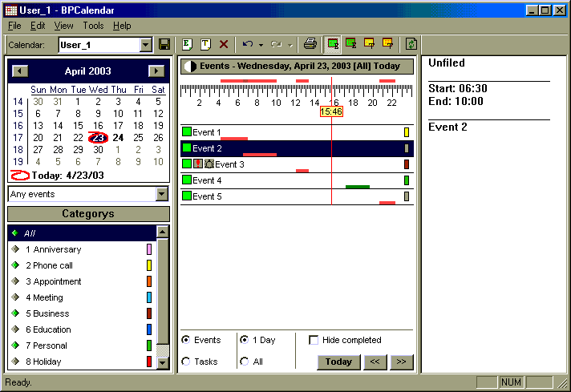
Task: Click the yellow category marker on Event 1 row
Action: click(407, 131)
